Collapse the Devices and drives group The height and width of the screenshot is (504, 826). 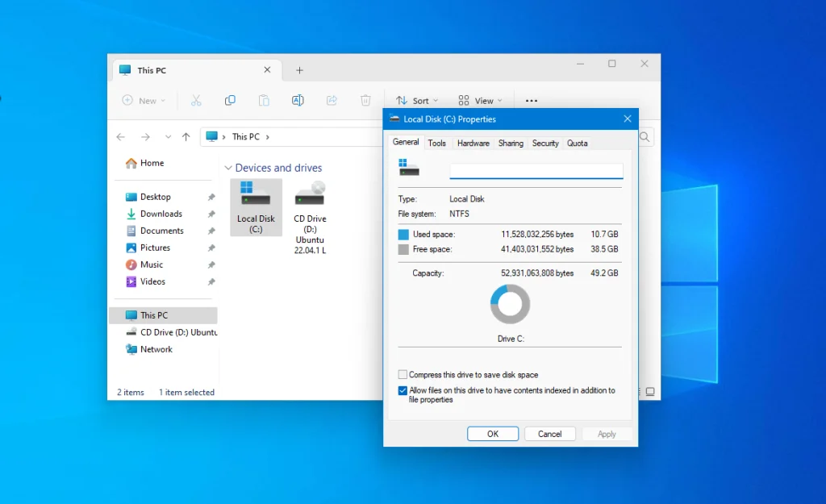[x=228, y=169]
